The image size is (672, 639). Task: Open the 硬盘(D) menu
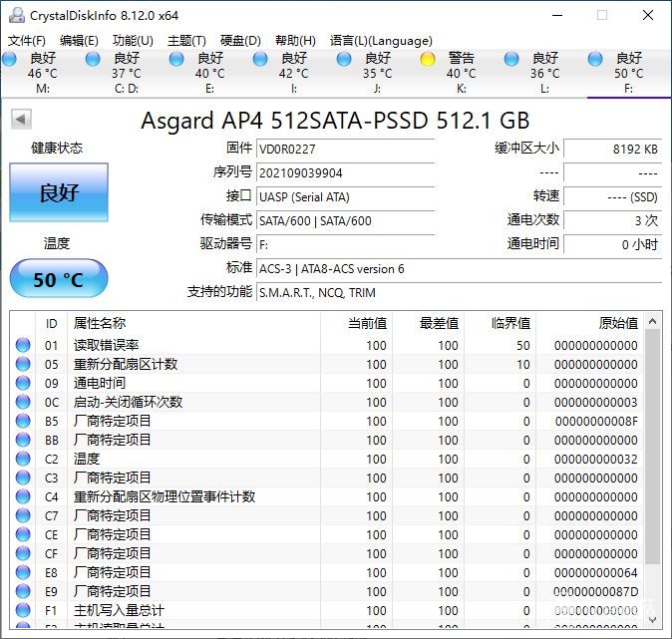point(240,41)
